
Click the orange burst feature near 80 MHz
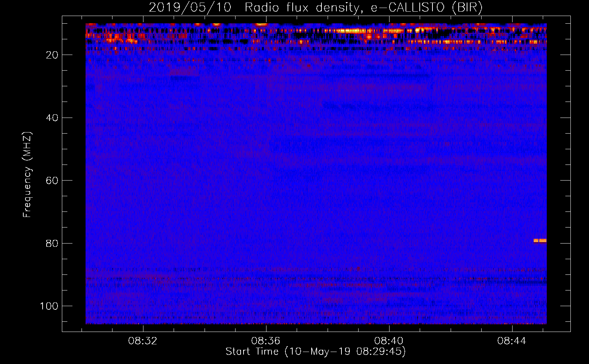coord(540,240)
